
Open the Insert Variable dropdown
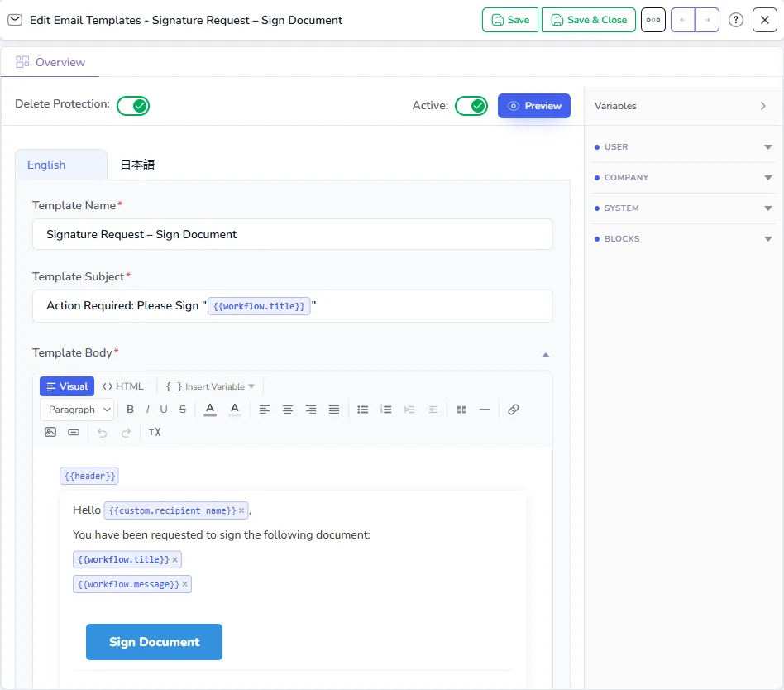pos(210,386)
